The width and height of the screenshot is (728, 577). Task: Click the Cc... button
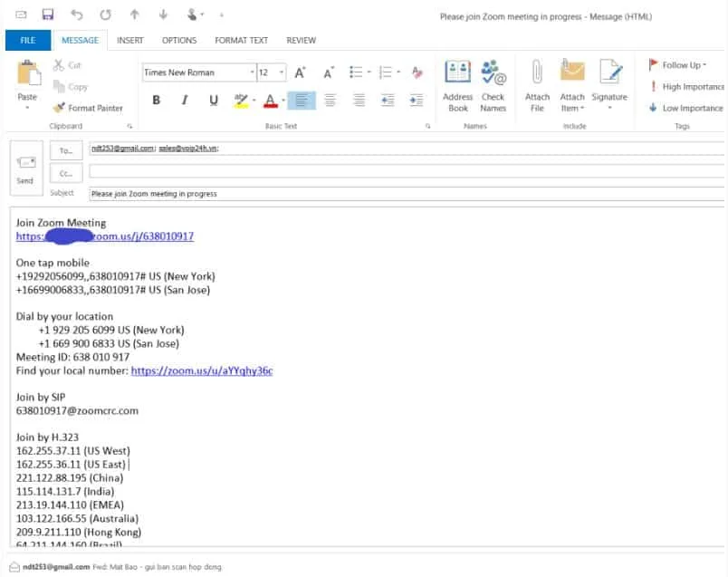[x=66, y=173]
